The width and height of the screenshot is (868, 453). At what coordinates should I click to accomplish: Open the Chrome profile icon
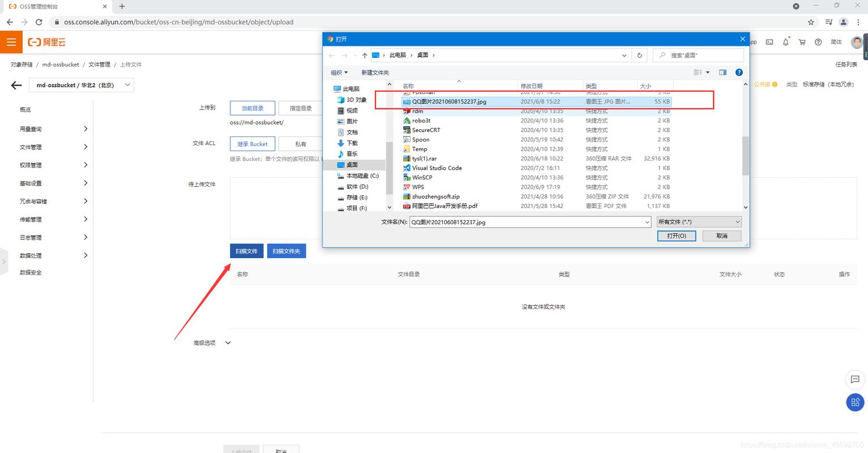point(844,22)
